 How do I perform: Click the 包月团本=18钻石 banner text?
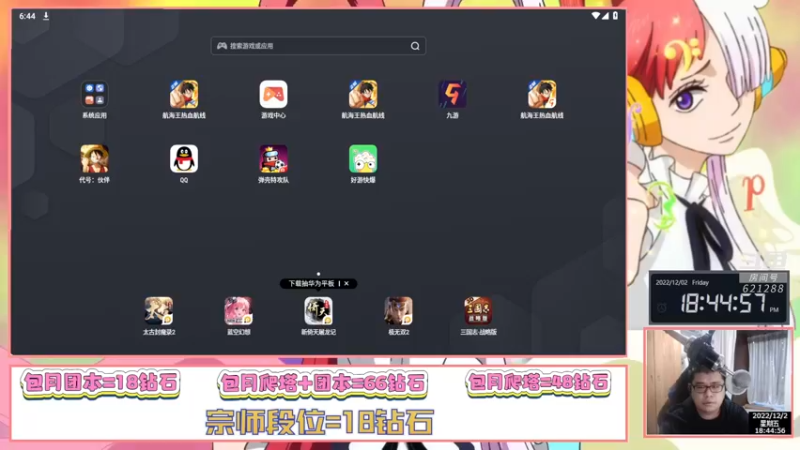point(101,383)
